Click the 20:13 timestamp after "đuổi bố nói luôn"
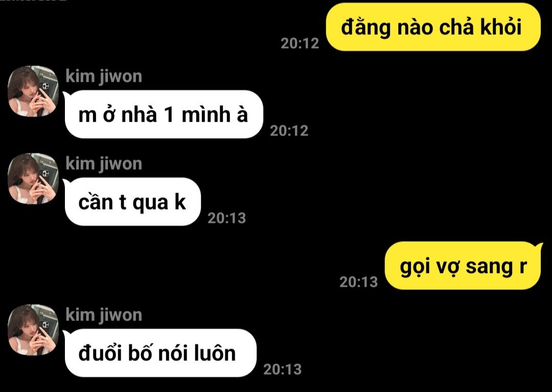Image resolution: width=552 pixels, height=392 pixels. [x=282, y=369]
